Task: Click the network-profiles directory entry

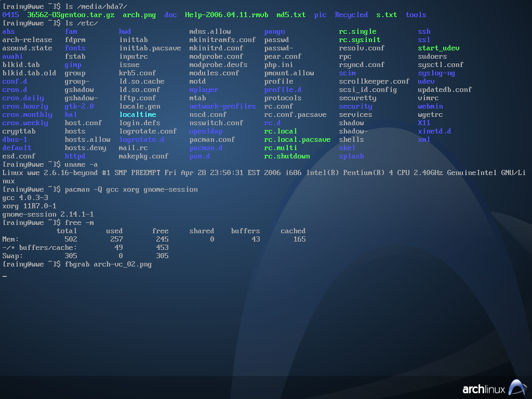Action: click(222, 107)
